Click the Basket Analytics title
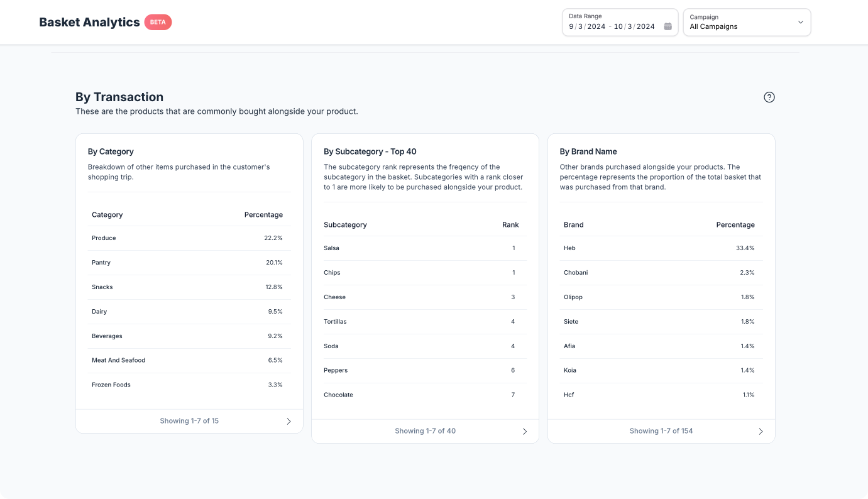 tap(89, 22)
